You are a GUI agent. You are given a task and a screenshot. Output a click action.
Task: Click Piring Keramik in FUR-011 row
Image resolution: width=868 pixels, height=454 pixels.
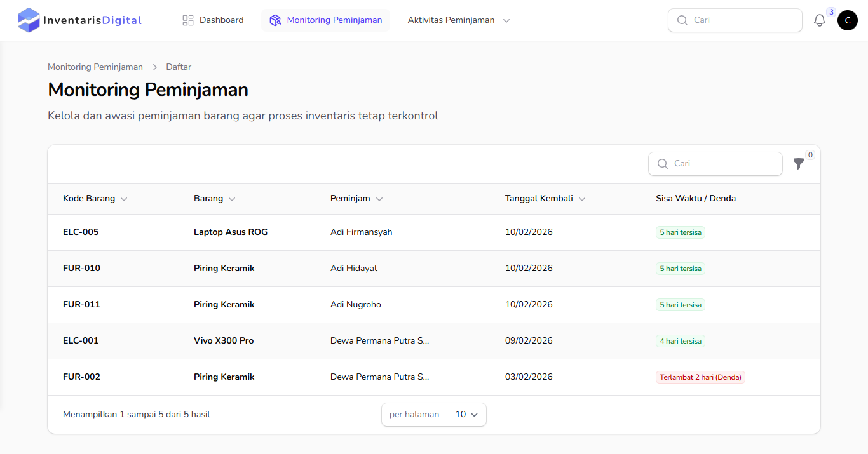point(224,305)
